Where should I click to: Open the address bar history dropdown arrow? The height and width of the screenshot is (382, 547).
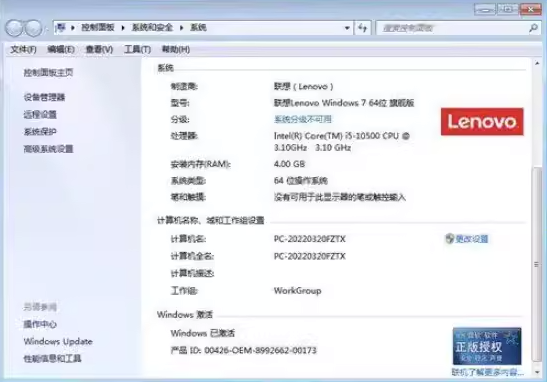pos(347,28)
